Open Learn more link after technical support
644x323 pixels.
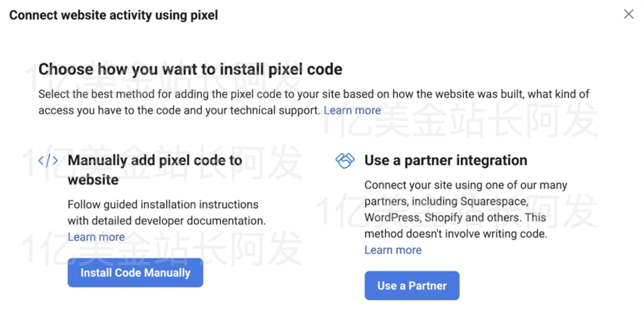click(352, 110)
